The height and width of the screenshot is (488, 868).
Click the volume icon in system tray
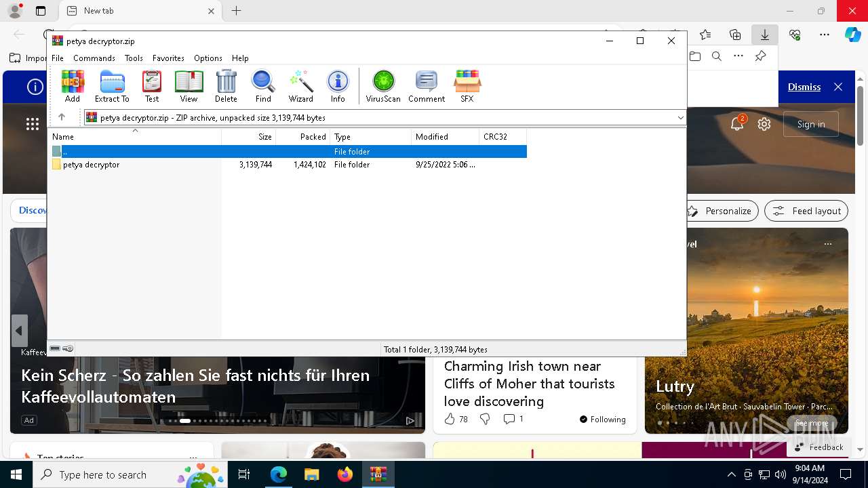[x=780, y=474]
